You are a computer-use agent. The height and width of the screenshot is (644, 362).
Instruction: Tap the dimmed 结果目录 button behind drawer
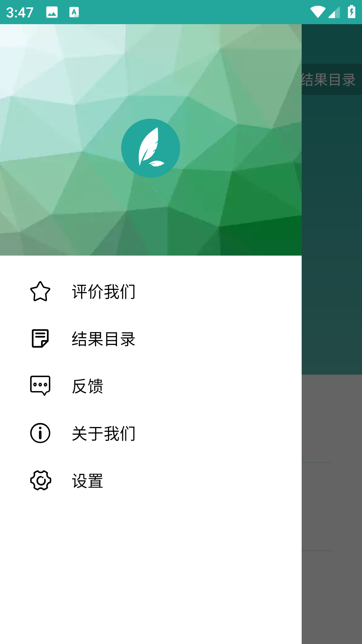[328, 79]
